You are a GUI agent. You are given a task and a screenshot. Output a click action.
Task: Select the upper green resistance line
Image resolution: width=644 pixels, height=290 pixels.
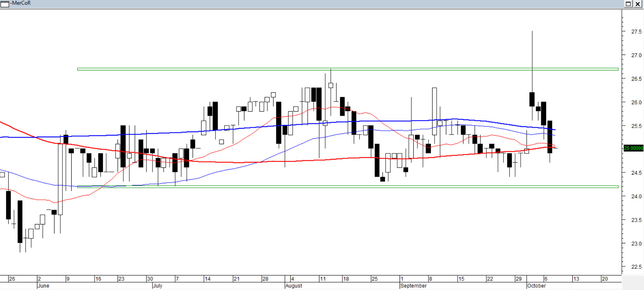(343, 69)
